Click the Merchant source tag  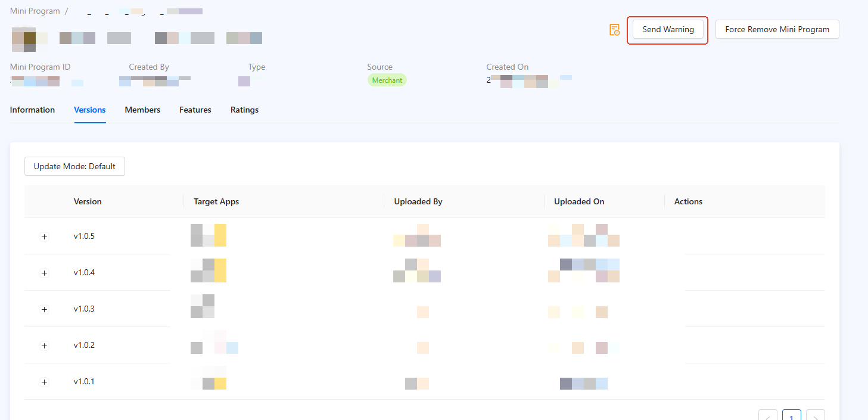(x=387, y=80)
